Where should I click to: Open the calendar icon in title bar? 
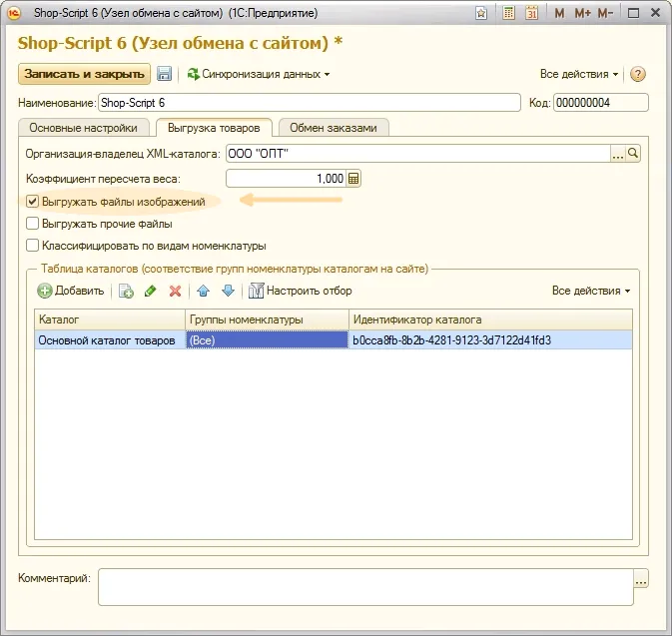(x=532, y=13)
